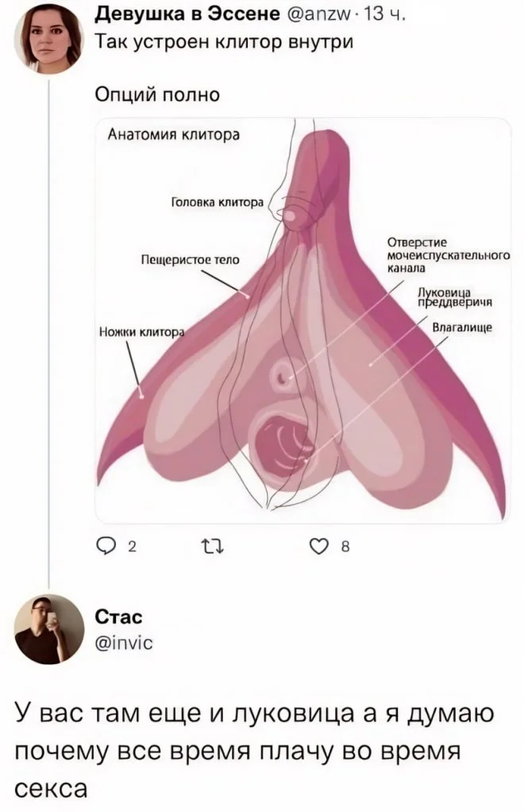524x812 pixels.
Task: Click the reply count 2
Action: [132, 547]
